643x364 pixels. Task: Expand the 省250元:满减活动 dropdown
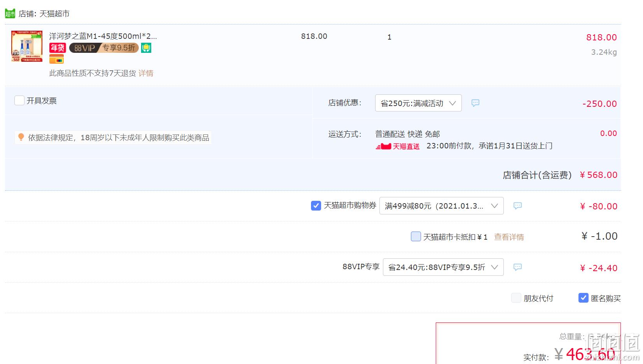click(x=418, y=103)
